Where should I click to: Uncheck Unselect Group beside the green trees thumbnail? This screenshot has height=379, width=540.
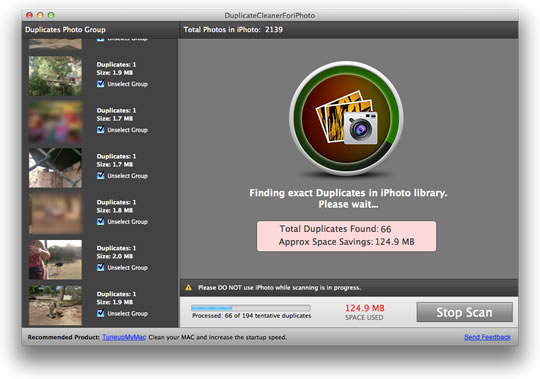click(101, 84)
